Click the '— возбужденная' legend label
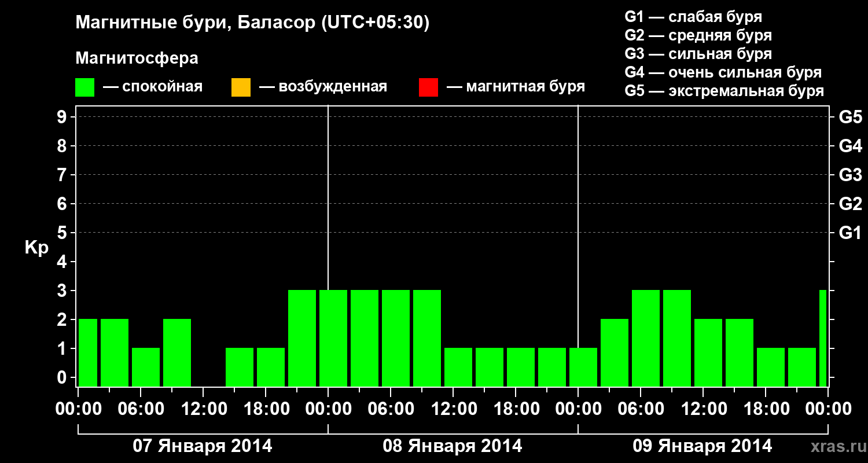 323,87
